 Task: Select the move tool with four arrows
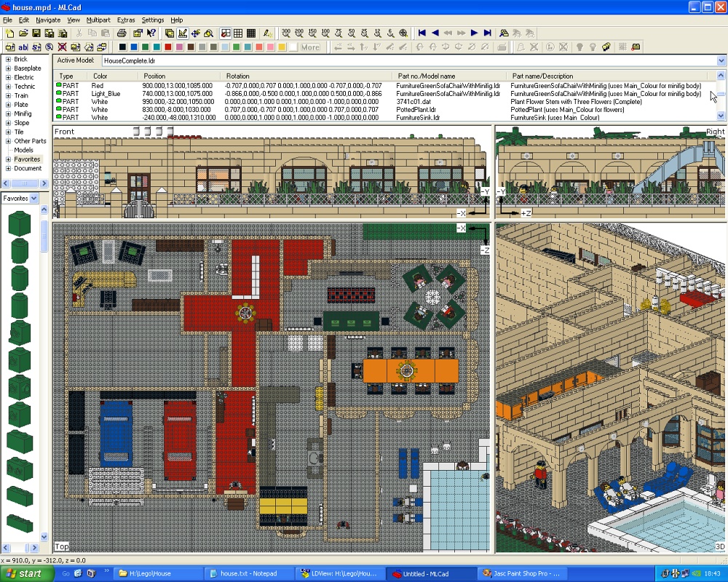pos(195,33)
